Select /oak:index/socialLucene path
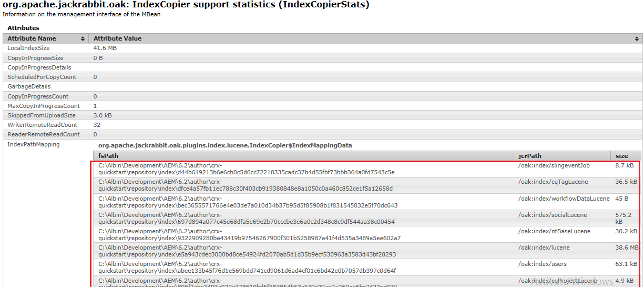 point(553,215)
